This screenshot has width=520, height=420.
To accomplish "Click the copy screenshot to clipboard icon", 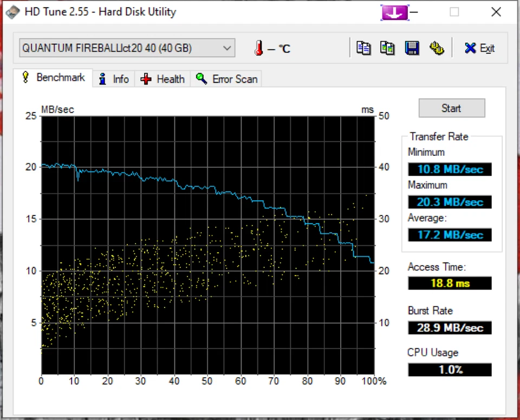I will click(387, 48).
